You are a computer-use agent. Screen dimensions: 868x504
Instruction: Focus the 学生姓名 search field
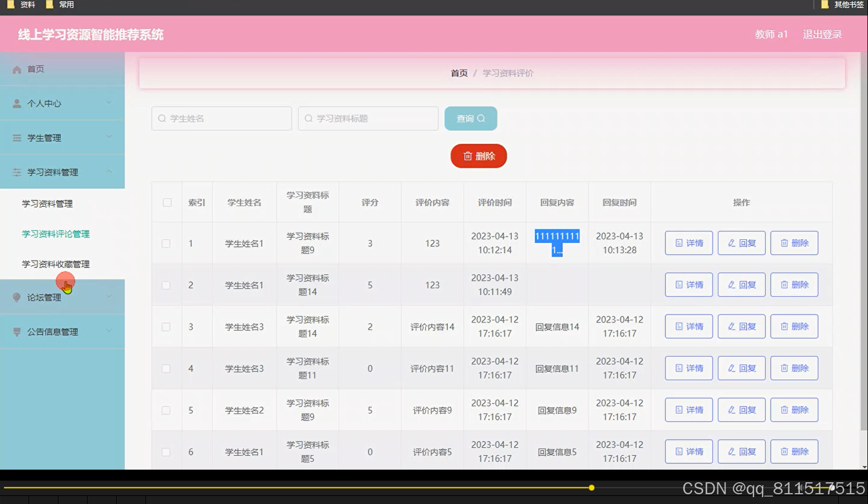[222, 119]
